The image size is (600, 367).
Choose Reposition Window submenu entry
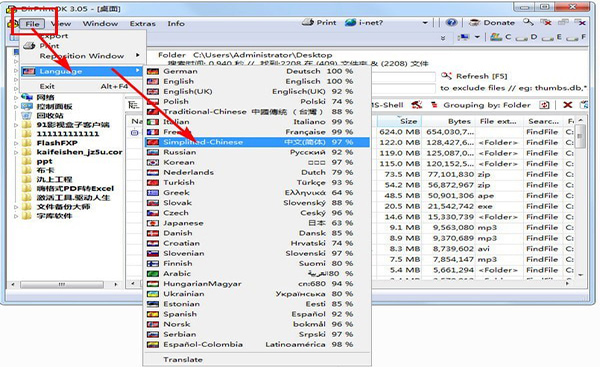(x=82, y=56)
